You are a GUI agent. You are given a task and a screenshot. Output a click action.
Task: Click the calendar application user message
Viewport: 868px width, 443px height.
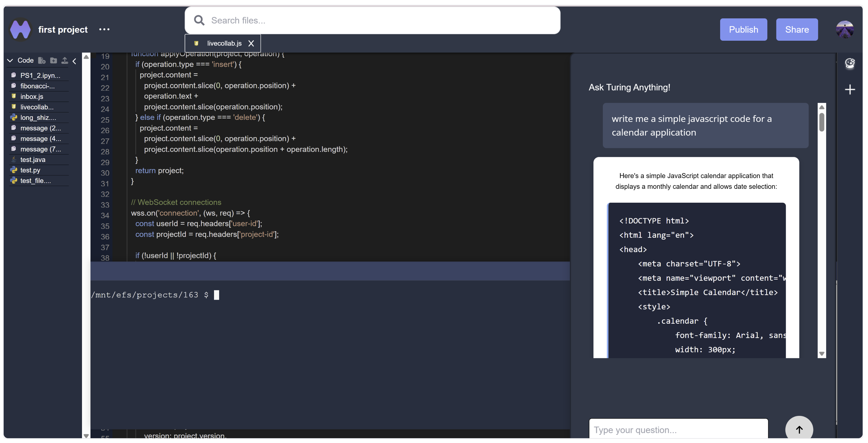[705, 125]
